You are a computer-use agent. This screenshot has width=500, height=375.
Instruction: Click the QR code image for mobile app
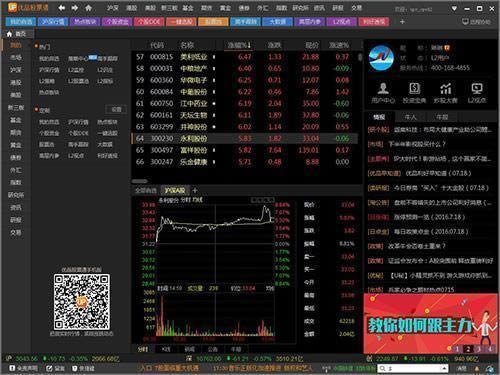pos(82,302)
